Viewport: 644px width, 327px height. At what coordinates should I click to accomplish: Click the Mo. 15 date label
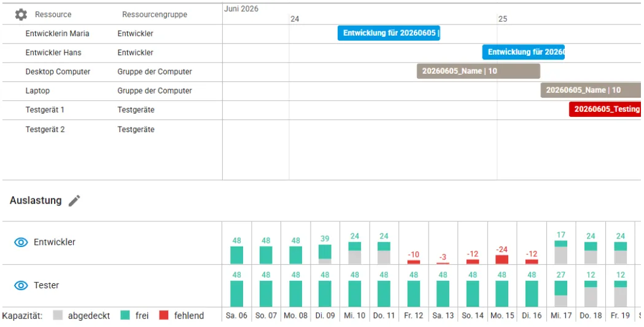tap(502, 315)
